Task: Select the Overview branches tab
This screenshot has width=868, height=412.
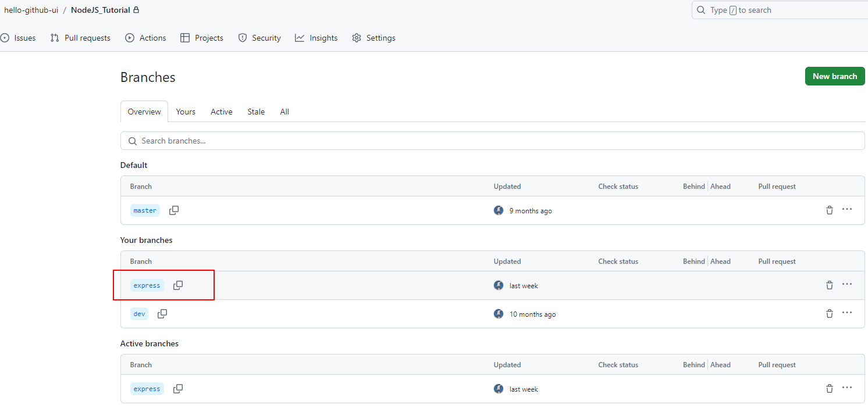Action: tap(144, 112)
